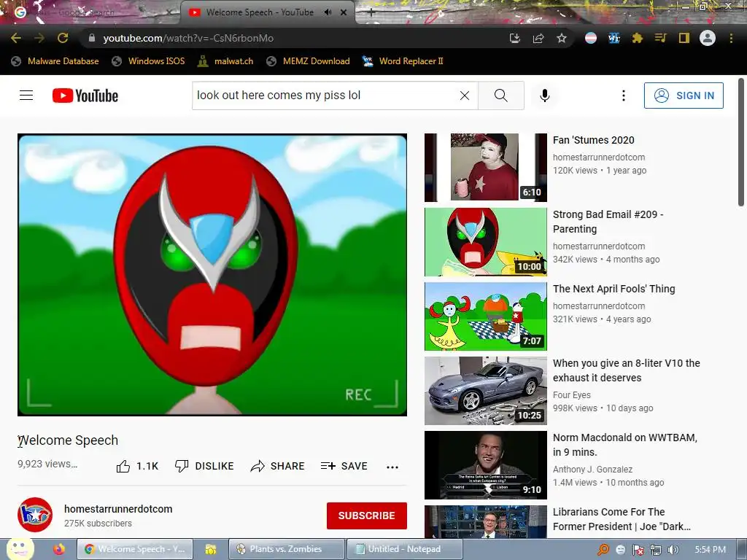
Task: Subscribe to homestarrunnerdotcom
Action: pyautogui.click(x=367, y=516)
